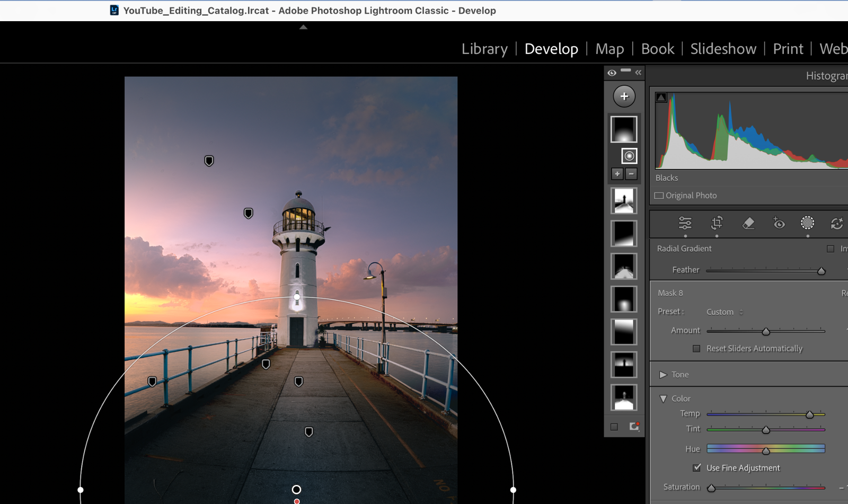Select the Crop and rotate tool

[x=717, y=223]
